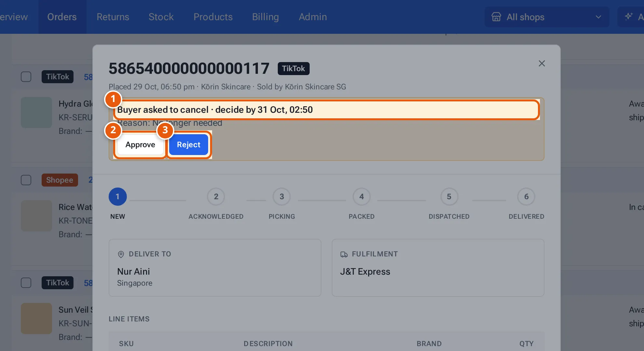Click the step 3 Picking progress marker

pyautogui.click(x=282, y=197)
